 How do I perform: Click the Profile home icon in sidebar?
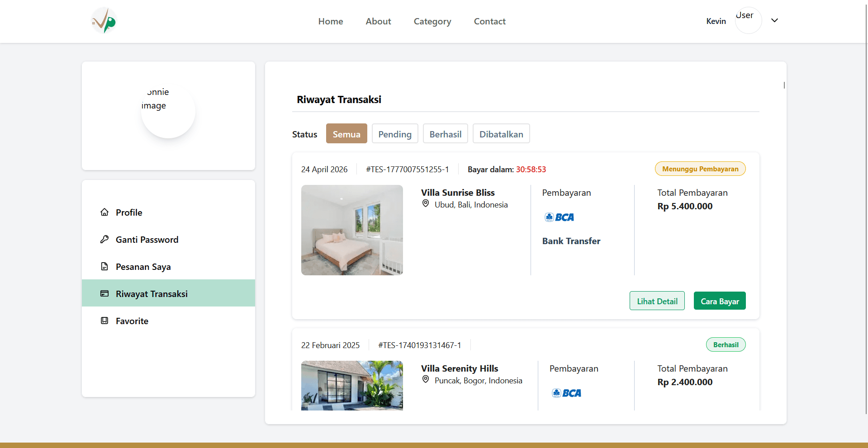(x=104, y=212)
